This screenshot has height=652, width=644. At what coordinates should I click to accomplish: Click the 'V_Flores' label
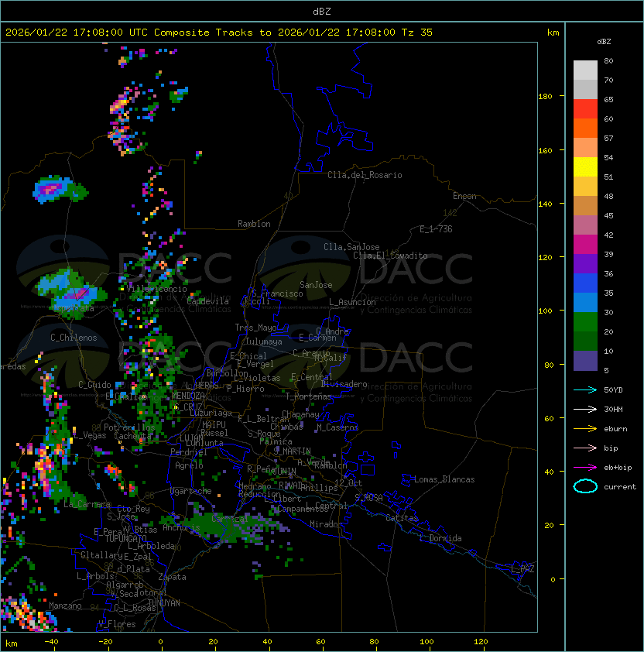pos(117,624)
